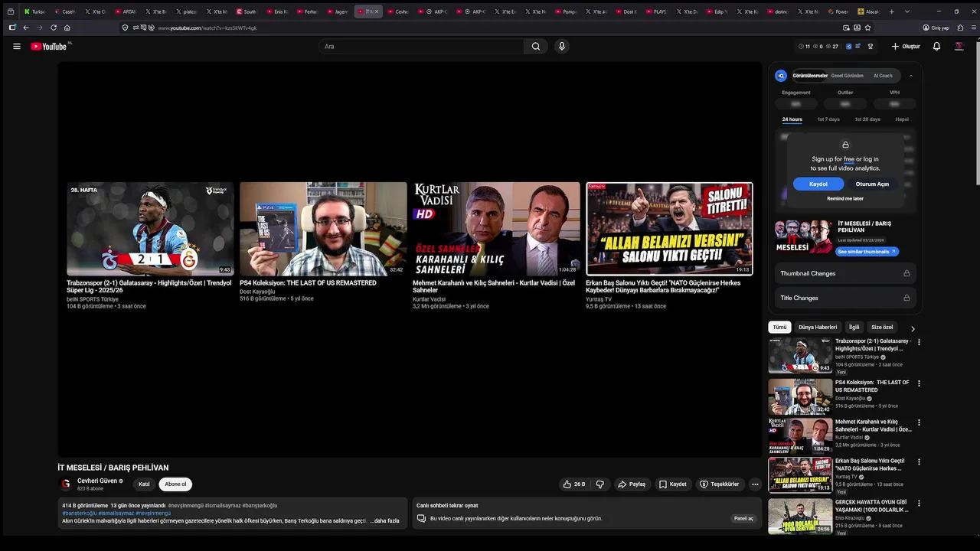Dislike the video with thumbs down
The image size is (980, 551).
pos(600,484)
